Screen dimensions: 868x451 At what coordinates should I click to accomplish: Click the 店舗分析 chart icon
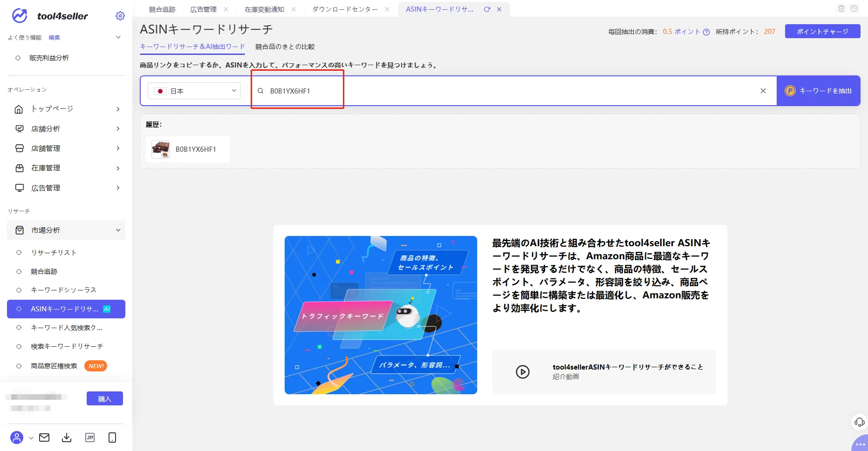click(20, 129)
